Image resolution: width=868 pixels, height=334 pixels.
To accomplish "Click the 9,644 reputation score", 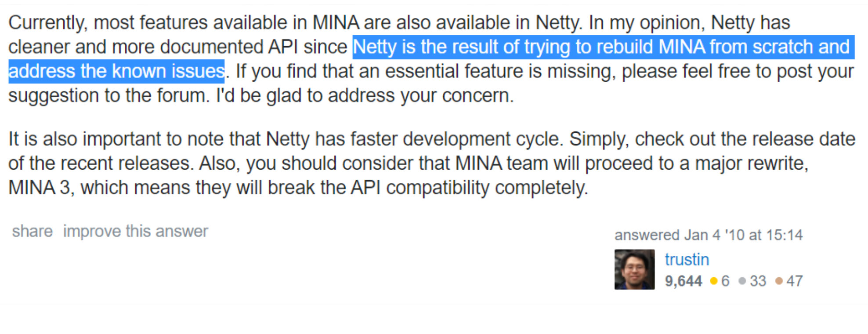I will pos(683,281).
